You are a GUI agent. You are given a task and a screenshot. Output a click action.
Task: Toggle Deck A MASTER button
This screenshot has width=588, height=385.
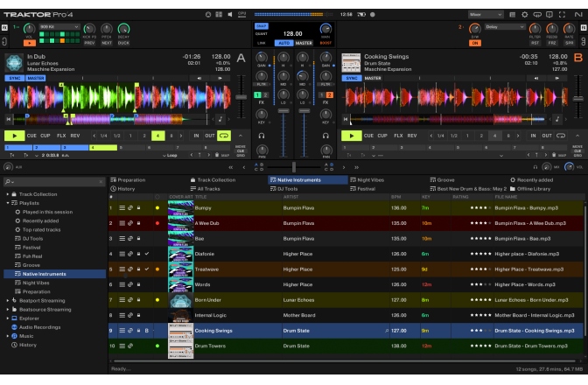[x=36, y=79]
